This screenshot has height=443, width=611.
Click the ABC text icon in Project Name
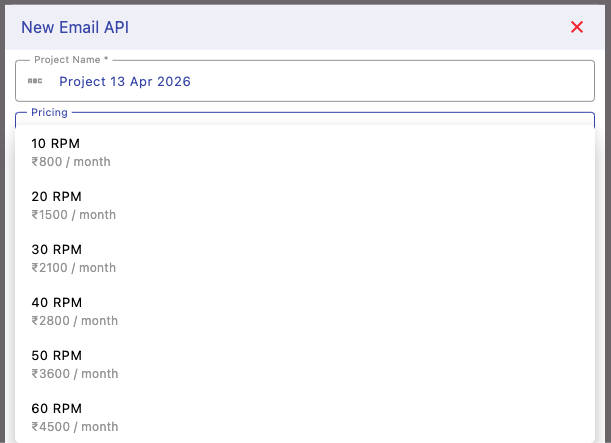tap(35, 81)
